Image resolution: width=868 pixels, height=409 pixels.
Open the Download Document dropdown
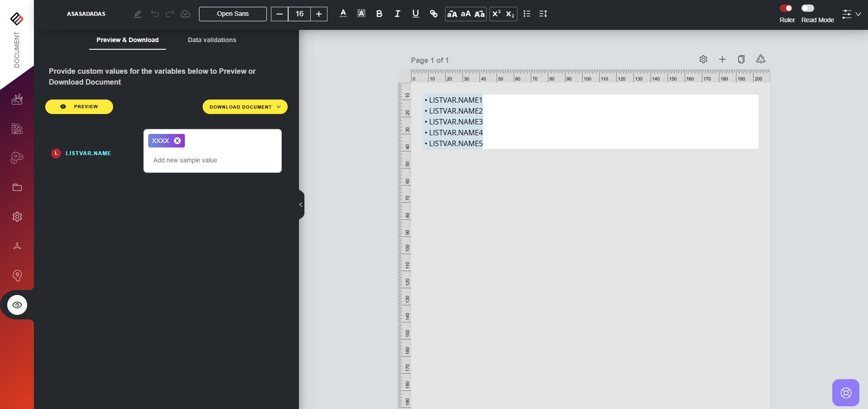(x=245, y=107)
